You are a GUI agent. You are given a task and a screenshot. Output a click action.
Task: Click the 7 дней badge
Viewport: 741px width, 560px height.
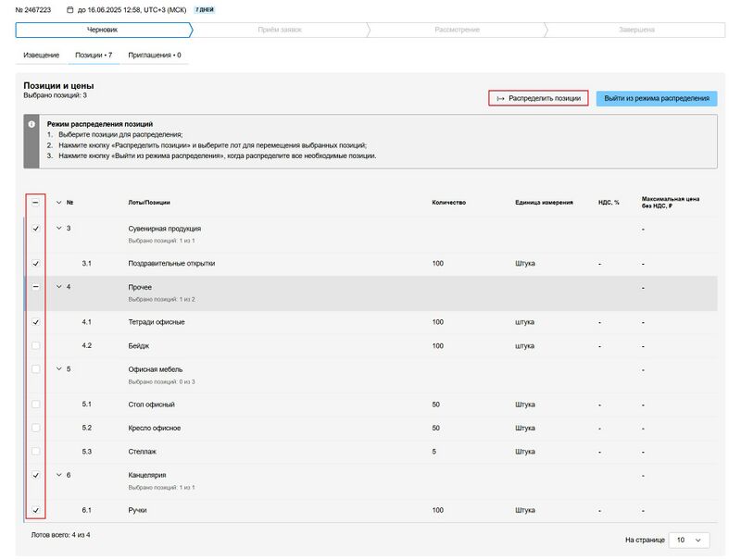(204, 10)
